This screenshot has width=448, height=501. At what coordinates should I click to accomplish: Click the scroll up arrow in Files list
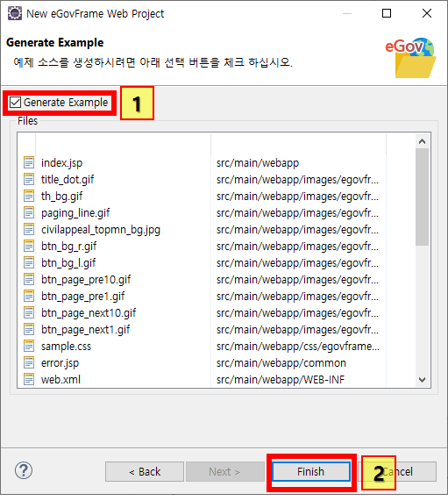pos(422,141)
